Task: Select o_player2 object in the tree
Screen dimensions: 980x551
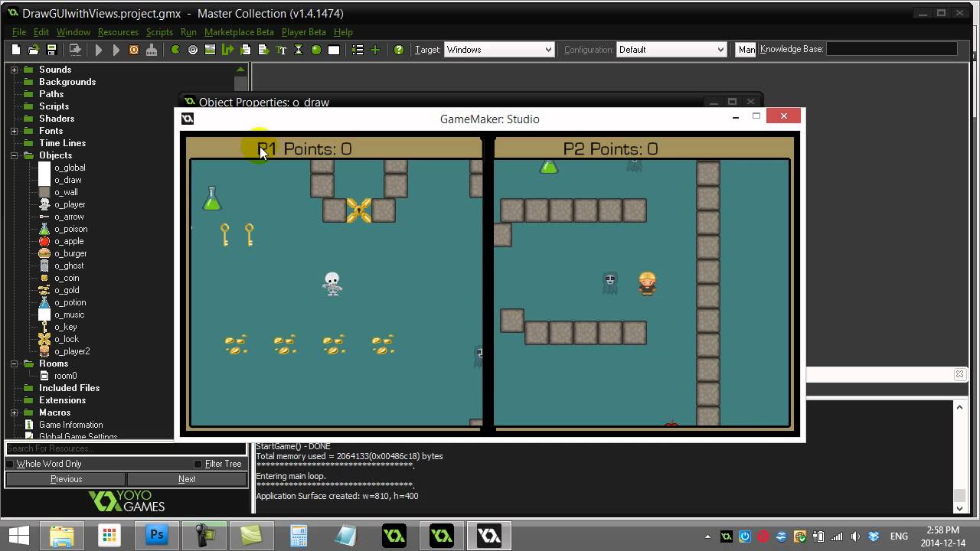Action: pyautogui.click(x=72, y=351)
